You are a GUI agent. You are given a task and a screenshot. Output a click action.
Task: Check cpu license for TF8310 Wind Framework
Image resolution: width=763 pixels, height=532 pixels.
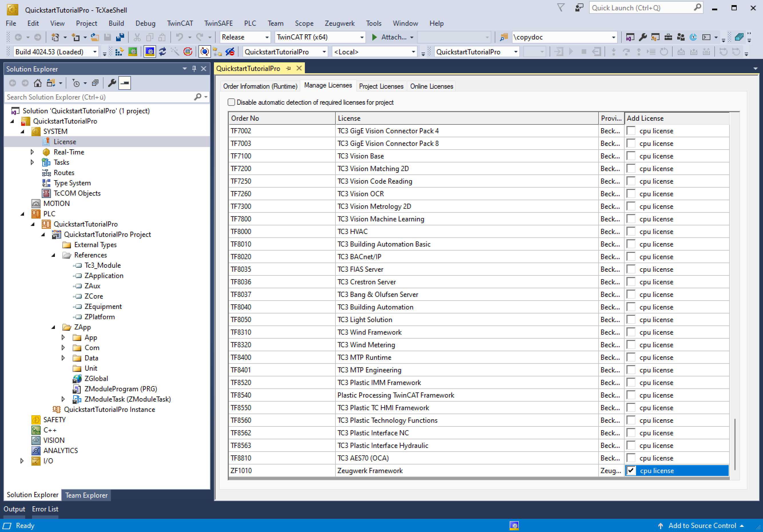(631, 332)
